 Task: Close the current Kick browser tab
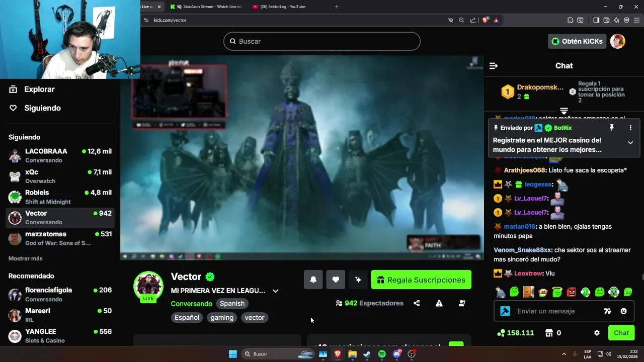[159, 7]
